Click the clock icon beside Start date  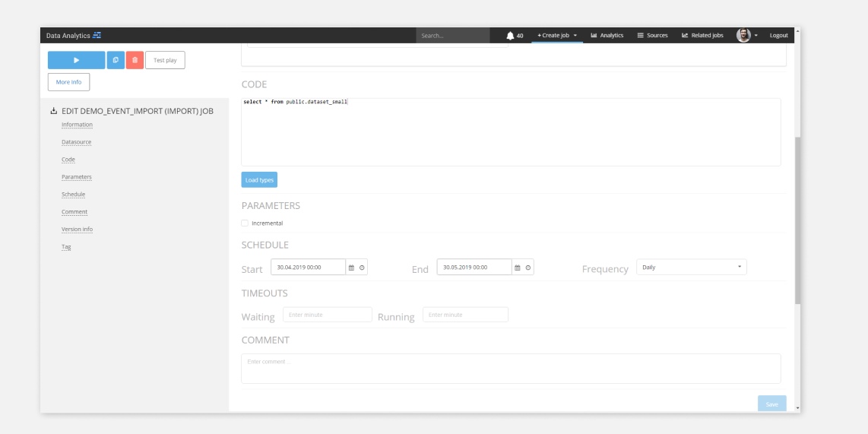tap(361, 268)
